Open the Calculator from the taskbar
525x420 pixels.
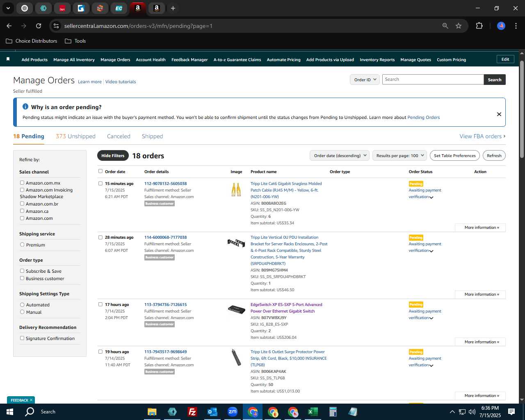coord(333,412)
